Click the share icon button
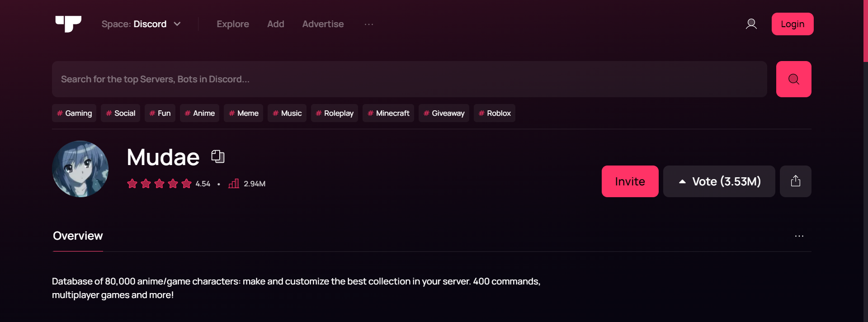 [x=795, y=181]
